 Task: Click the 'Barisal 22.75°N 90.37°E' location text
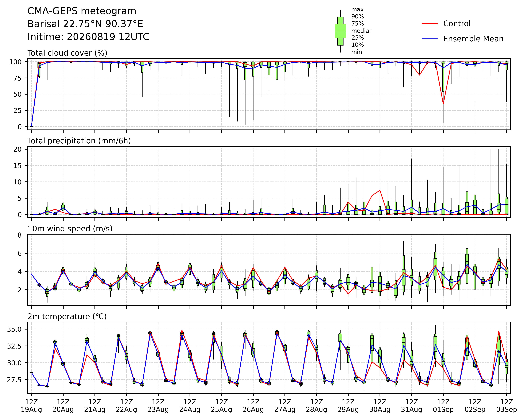pyautogui.click(x=85, y=24)
